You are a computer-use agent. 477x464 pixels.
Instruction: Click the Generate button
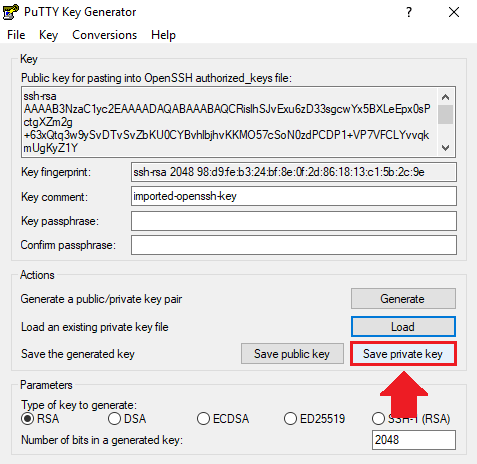click(403, 299)
